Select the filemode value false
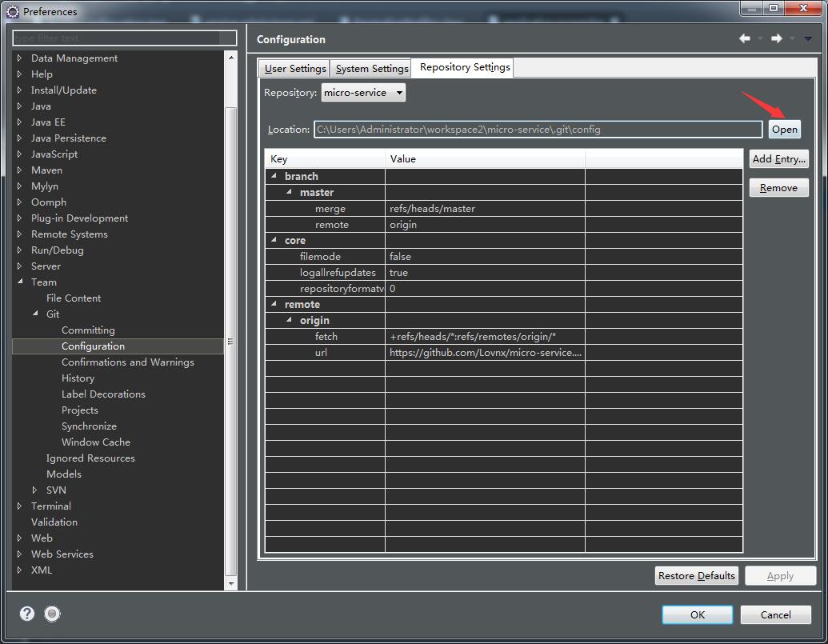Image resolution: width=828 pixels, height=644 pixels. click(400, 257)
